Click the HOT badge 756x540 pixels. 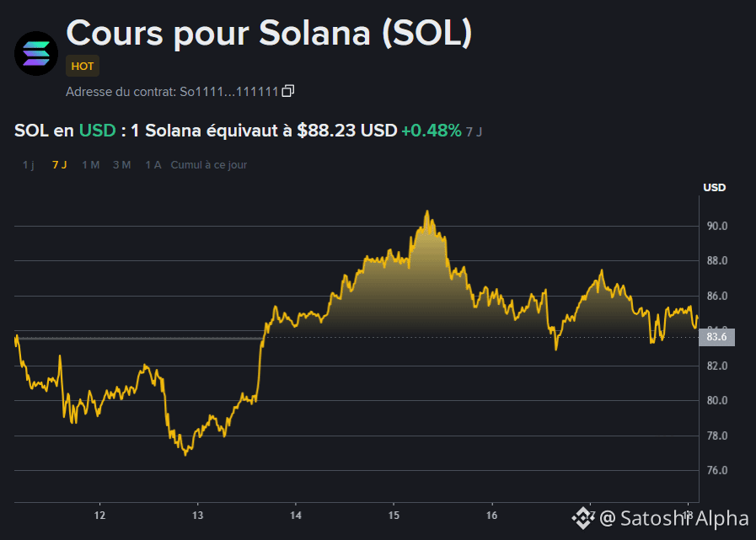[83, 66]
